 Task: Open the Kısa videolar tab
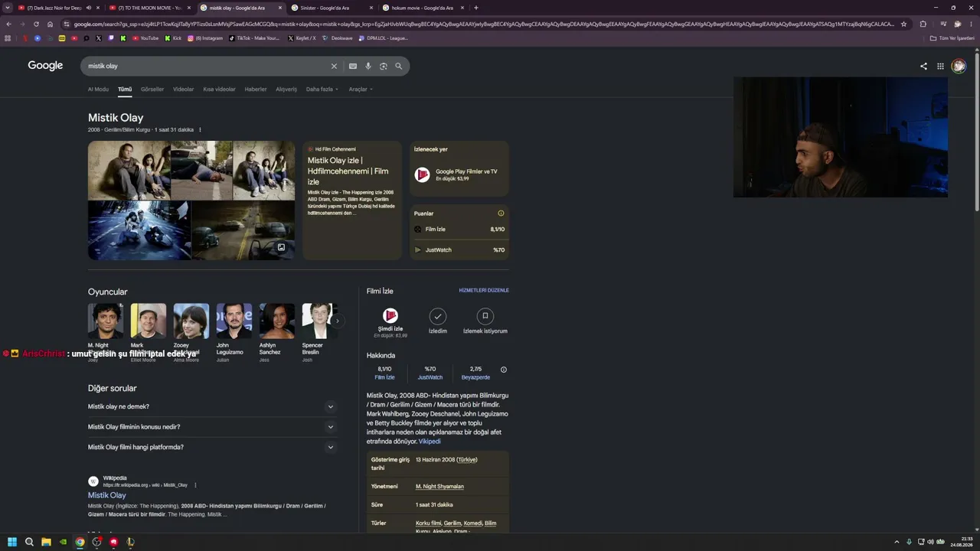(x=219, y=90)
